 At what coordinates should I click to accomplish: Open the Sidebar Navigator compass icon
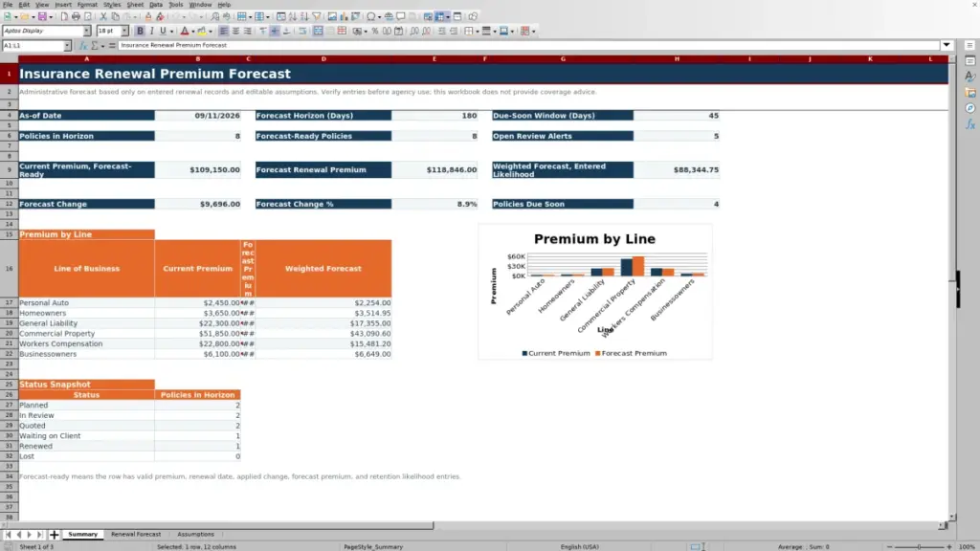[970, 109]
